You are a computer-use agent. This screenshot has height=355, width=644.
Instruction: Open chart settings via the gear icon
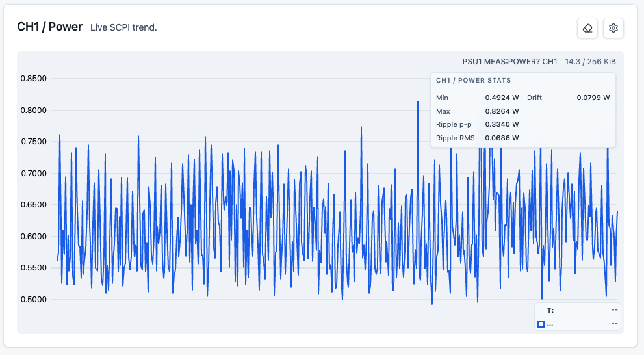[x=613, y=28]
